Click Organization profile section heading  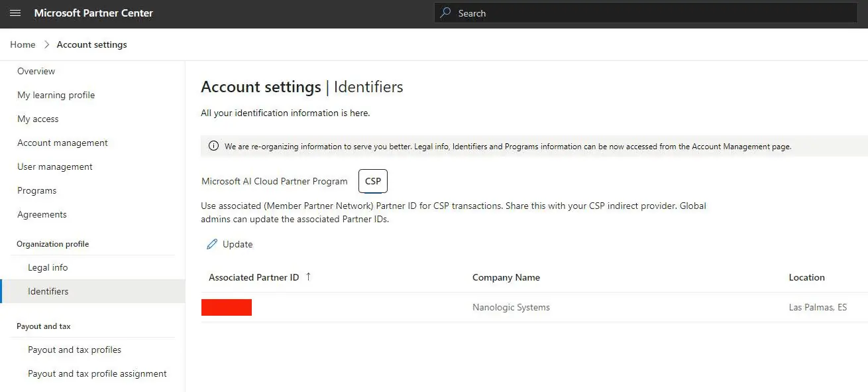[x=53, y=244]
